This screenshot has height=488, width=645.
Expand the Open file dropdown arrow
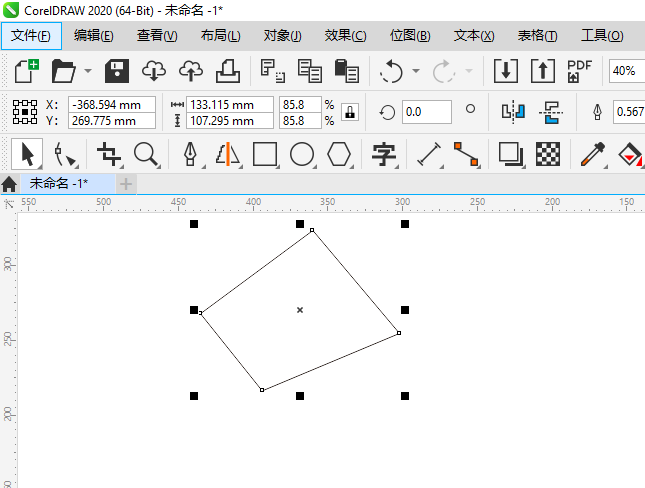point(88,71)
